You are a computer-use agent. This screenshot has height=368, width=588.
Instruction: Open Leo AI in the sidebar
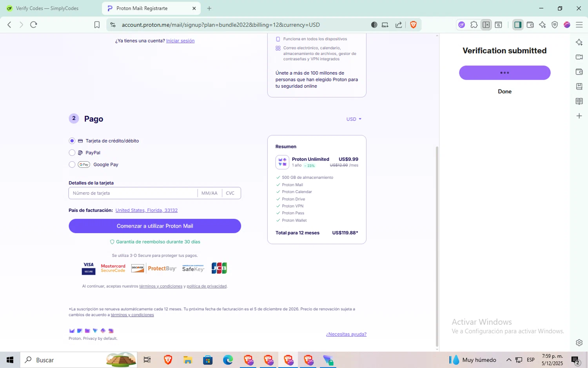pyautogui.click(x=579, y=42)
